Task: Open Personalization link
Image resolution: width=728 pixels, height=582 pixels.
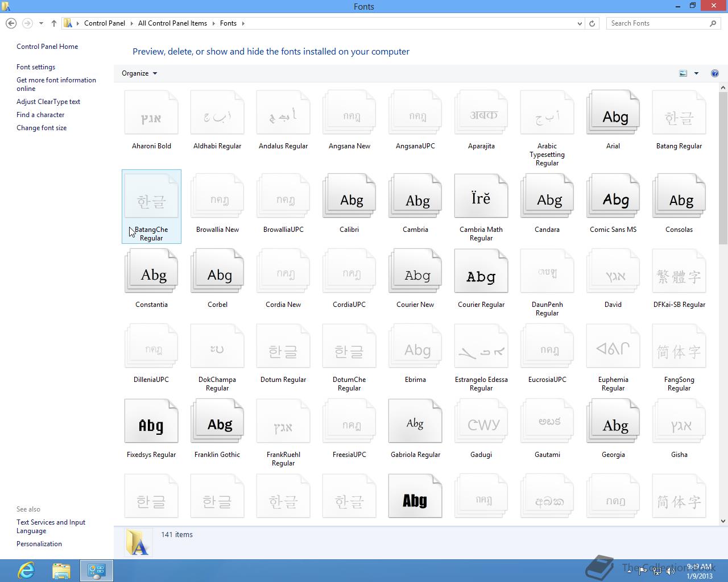Action: coord(39,544)
